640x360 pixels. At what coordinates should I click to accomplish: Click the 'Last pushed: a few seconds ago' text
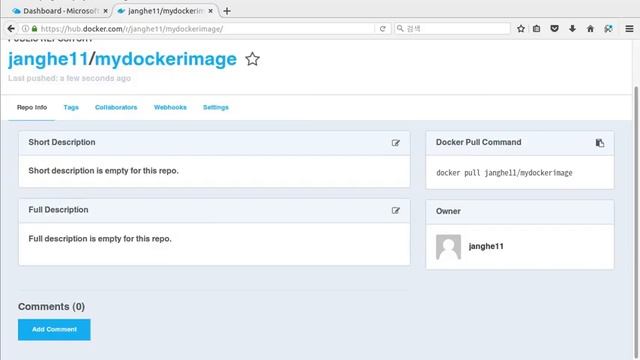click(x=69, y=78)
